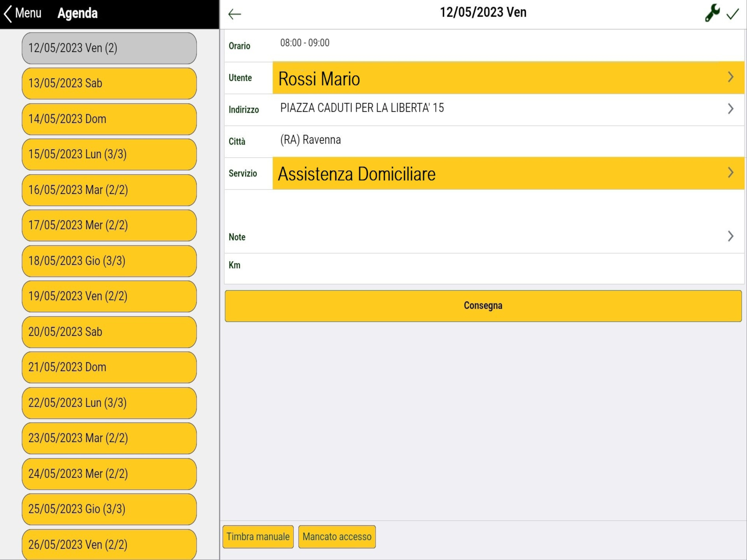Select agenda day 13/05/2023 Sab
Screen dimensions: 747x560
[x=109, y=83]
